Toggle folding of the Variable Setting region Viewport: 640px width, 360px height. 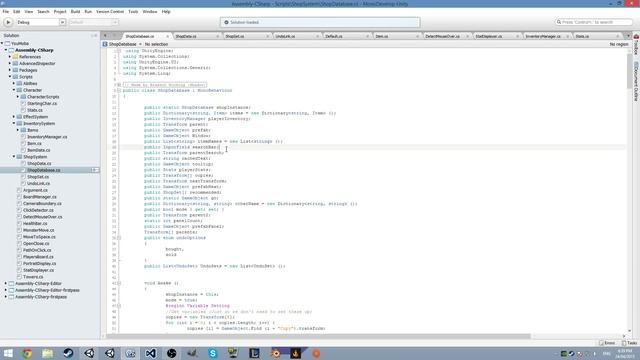click(x=119, y=306)
